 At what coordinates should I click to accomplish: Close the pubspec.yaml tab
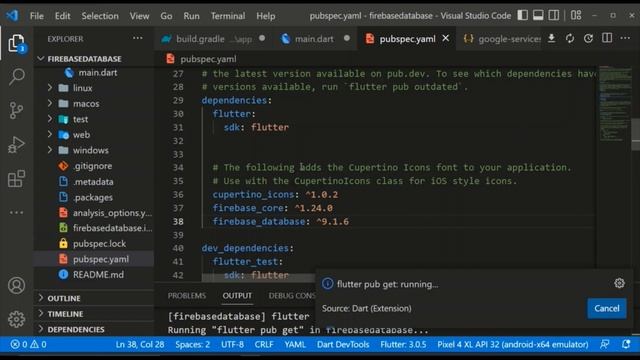tap(446, 38)
